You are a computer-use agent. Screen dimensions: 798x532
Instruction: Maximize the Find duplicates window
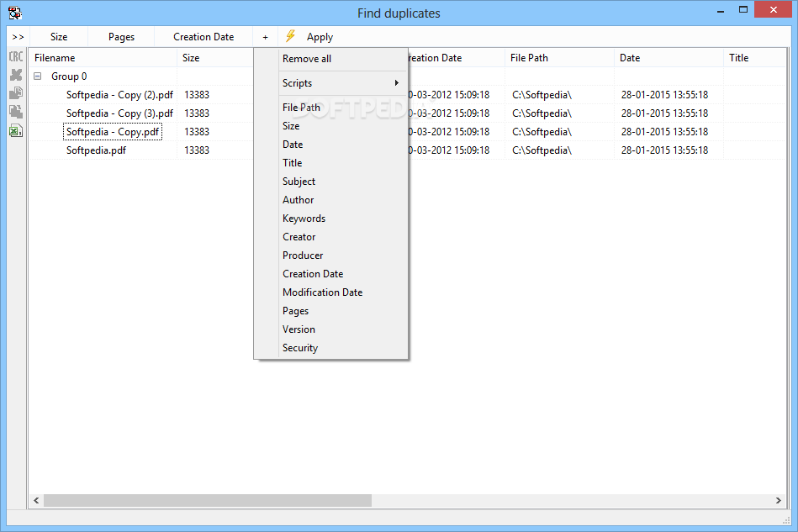[743, 9]
